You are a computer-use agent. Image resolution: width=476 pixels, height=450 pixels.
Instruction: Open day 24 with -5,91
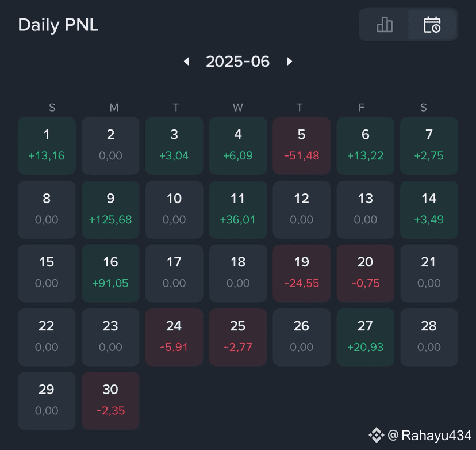(x=174, y=337)
